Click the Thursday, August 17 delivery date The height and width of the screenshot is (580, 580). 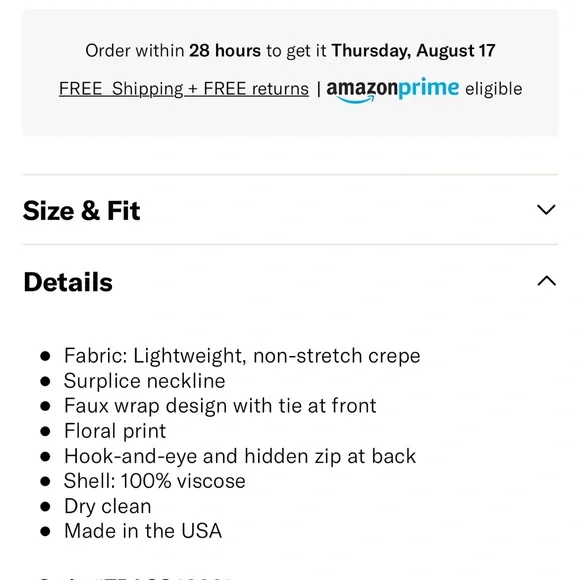(413, 51)
